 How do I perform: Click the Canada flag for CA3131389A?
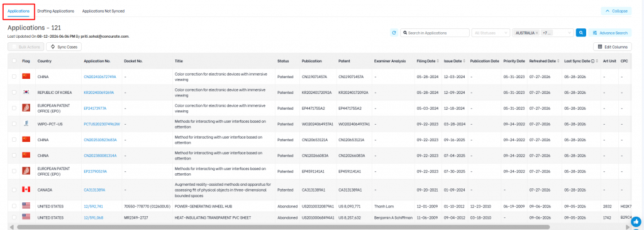26,190
